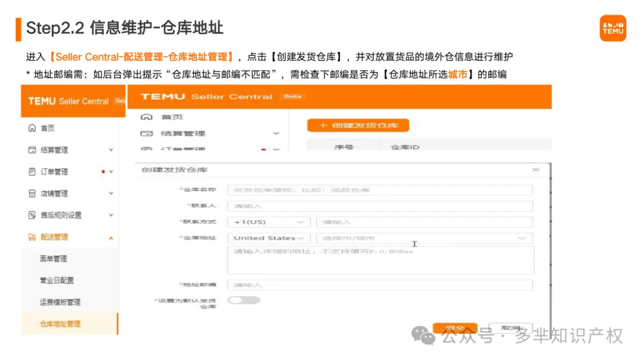This screenshot has height=362, width=644.
Task: Collapse the 配送管理 section chevron
Action: [x=111, y=238]
